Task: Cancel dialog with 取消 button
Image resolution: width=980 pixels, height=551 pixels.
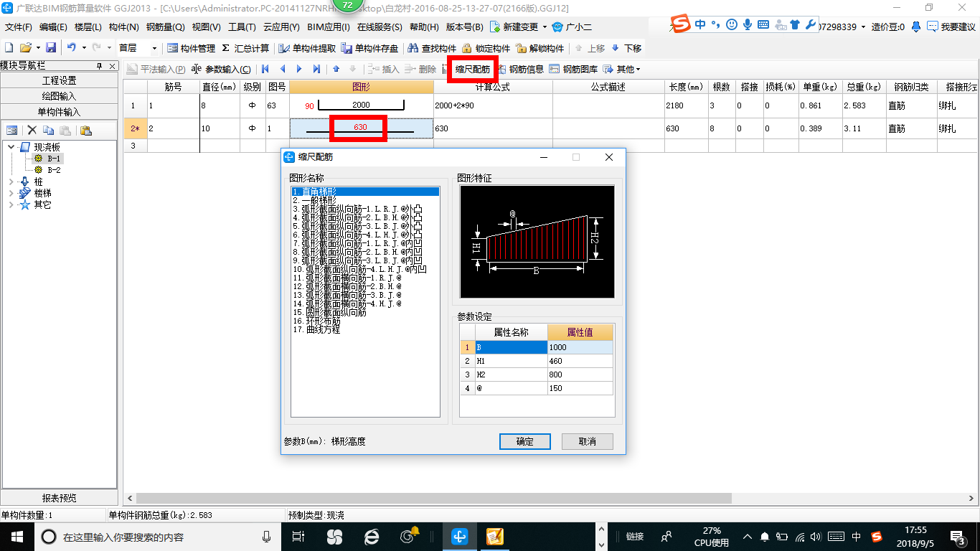Action: click(588, 441)
